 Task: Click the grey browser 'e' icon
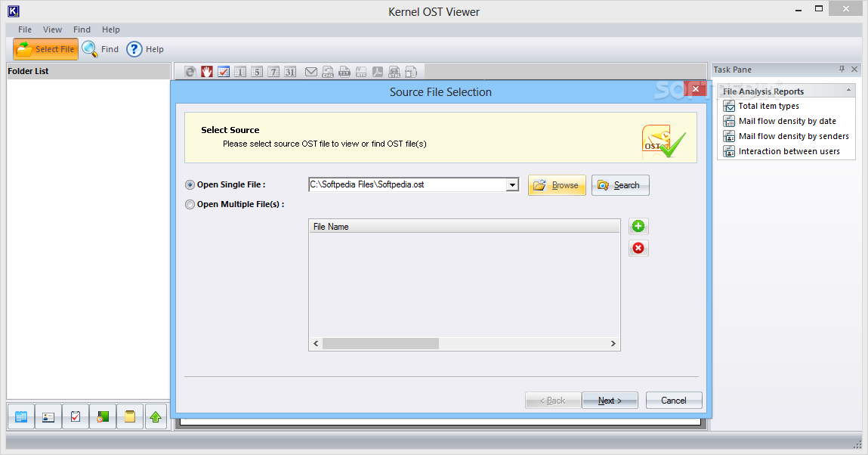(190, 71)
